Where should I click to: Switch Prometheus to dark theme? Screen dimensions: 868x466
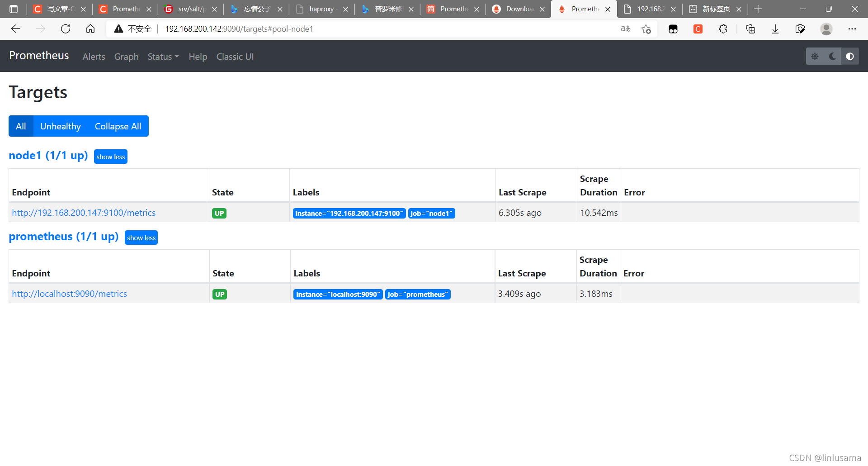[832, 56]
